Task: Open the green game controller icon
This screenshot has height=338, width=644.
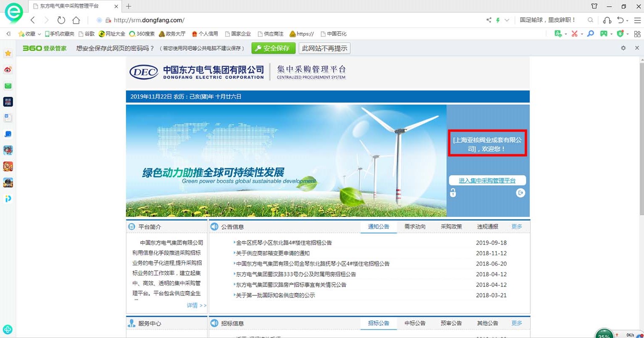Action: [x=604, y=33]
